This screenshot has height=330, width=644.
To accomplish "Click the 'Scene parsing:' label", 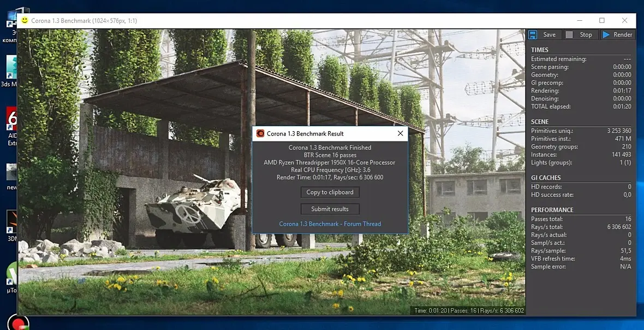I will [x=549, y=67].
